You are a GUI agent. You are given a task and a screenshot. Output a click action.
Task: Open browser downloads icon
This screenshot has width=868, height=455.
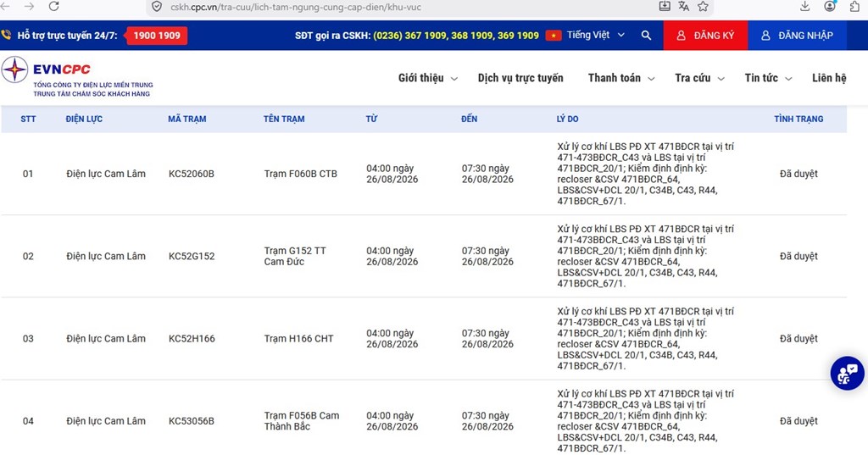[x=805, y=6]
